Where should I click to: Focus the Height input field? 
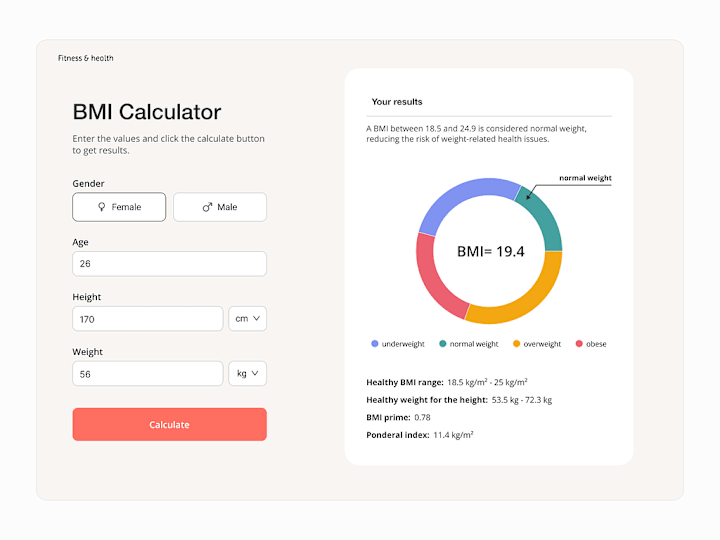(x=148, y=319)
